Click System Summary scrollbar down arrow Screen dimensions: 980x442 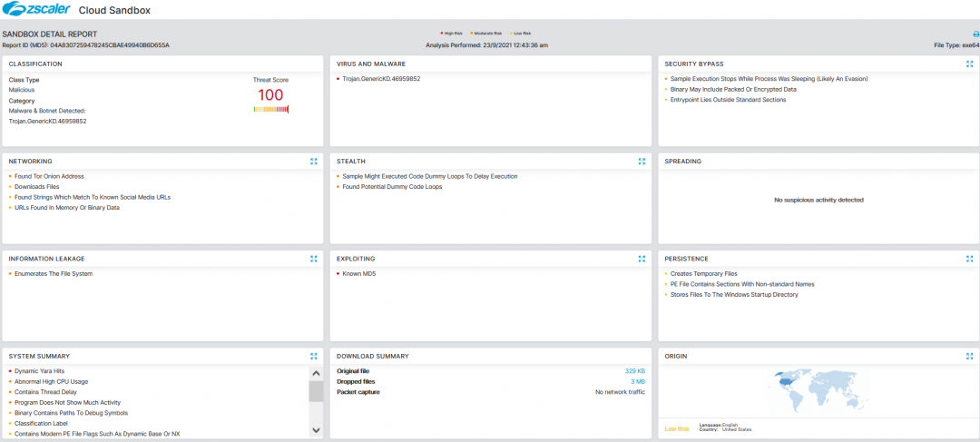click(316, 430)
